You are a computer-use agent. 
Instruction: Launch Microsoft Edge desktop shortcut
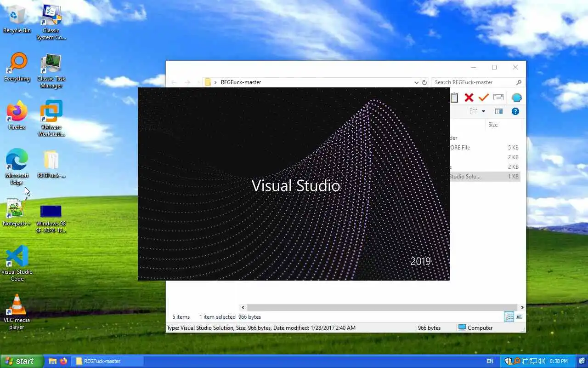coord(17,167)
